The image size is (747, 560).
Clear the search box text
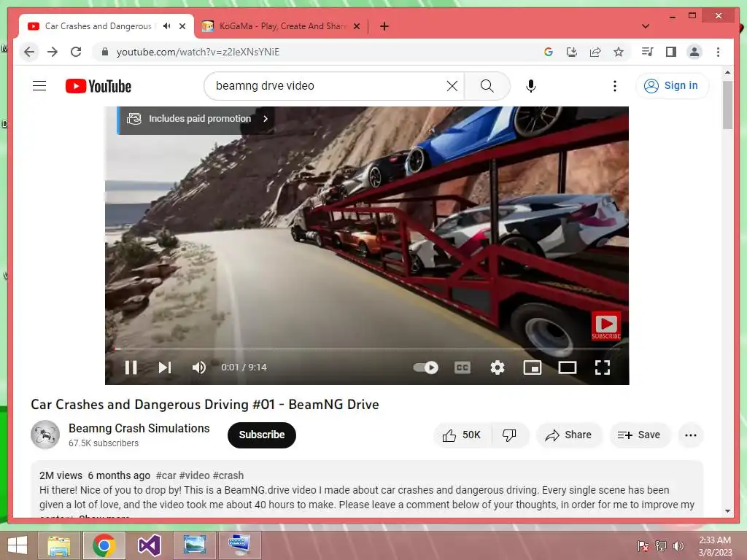pyautogui.click(x=452, y=86)
